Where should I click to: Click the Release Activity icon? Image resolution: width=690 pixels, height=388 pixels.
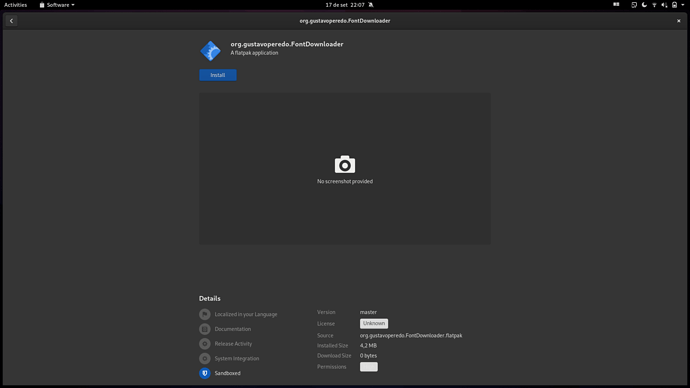coord(205,344)
